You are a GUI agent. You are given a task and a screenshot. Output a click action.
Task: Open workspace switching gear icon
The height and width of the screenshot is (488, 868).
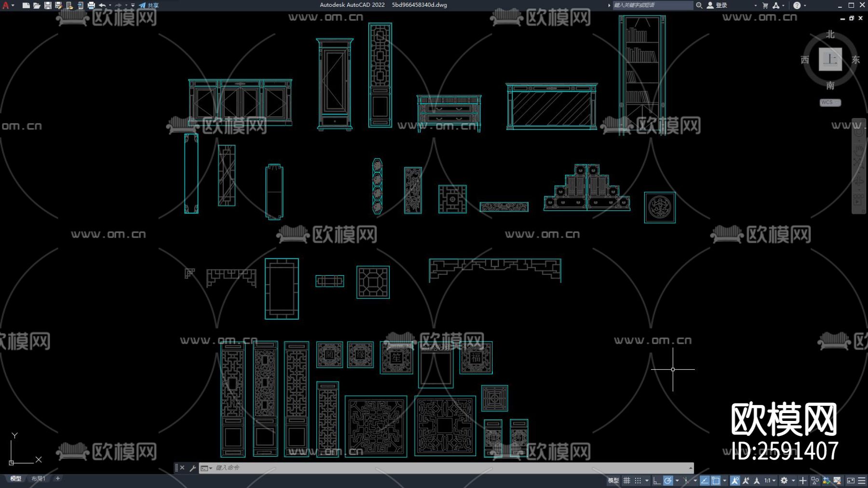tap(784, 480)
